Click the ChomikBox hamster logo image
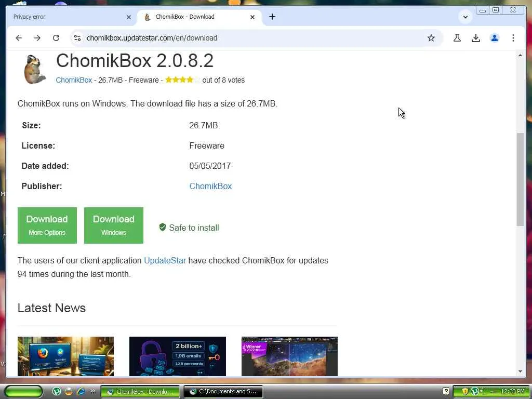This screenshot has width=532, height=399. [34, 69]
